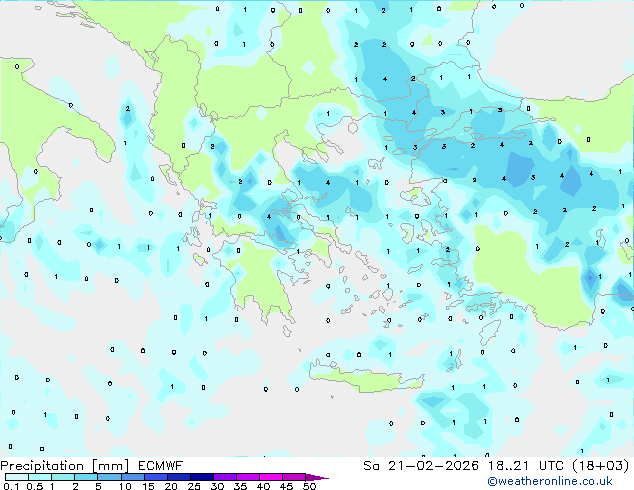Click the legend label '35'
Image resolution: width=634 pixels, height=490 pixels.
240,486
